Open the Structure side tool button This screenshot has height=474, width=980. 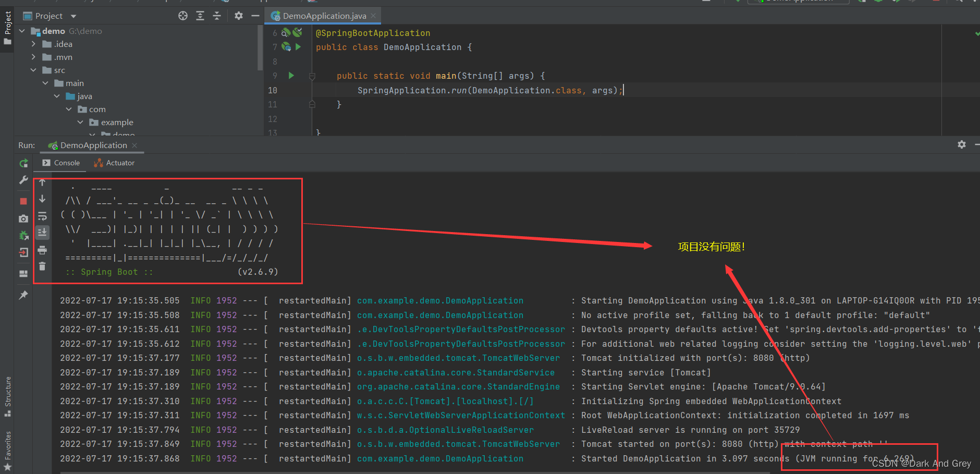[x=7, y=396]
